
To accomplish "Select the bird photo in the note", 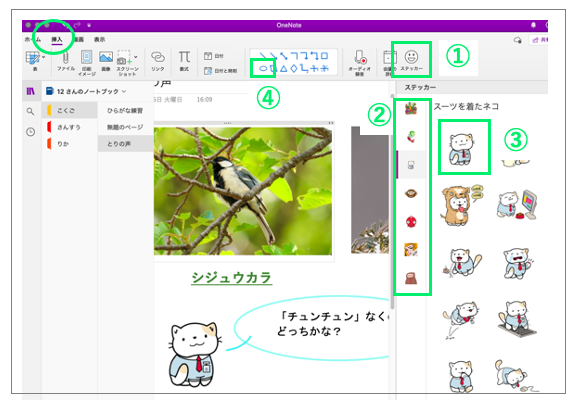I will (x=243, y=191).
